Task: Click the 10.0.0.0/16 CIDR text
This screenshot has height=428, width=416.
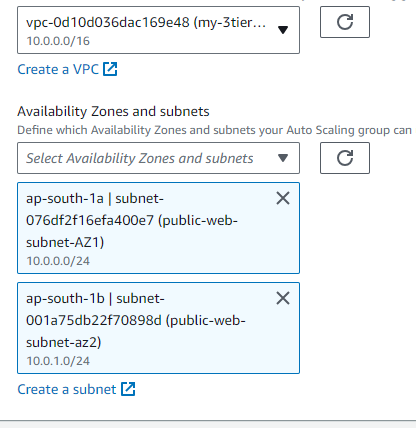Action: click(x=58, y=41)
